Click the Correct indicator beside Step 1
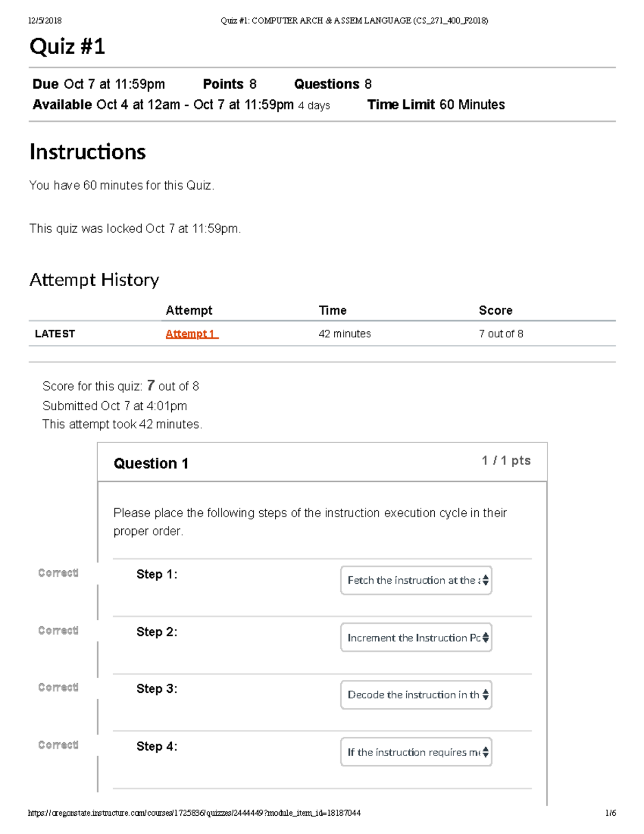 pyautogui.click(x=58, y=573)
